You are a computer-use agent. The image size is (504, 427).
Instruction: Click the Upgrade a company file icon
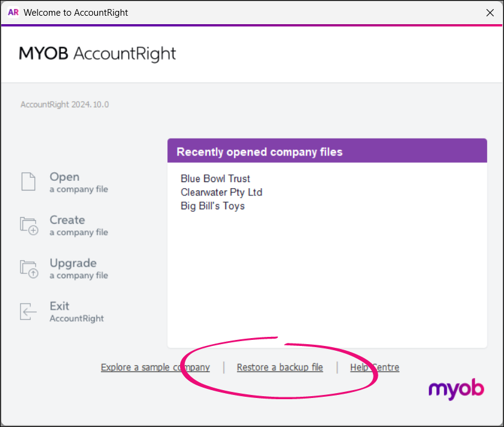[28, 268]
